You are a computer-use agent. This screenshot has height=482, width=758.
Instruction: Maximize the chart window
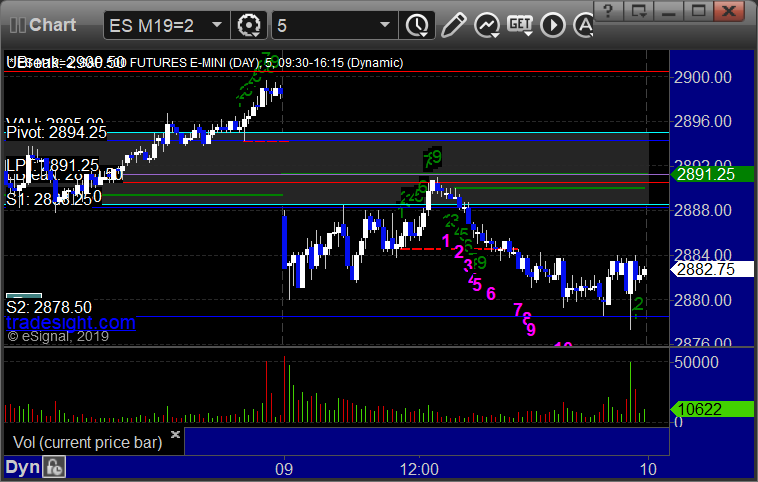tap(698, 11)
